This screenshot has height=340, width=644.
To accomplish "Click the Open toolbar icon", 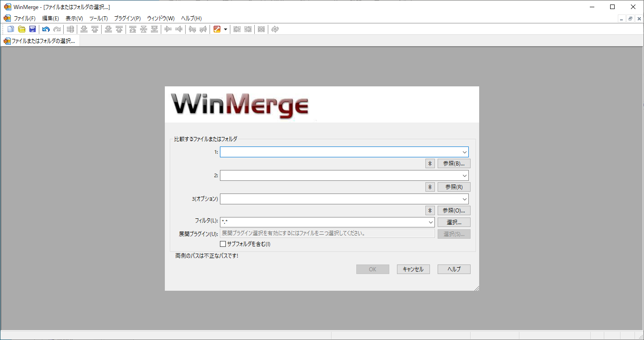I will [x=22, y=29].
